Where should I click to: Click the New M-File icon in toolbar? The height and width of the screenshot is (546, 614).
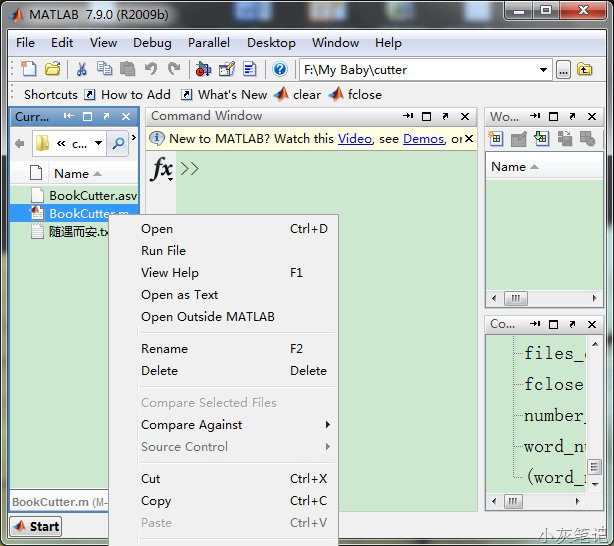point(29,69)
